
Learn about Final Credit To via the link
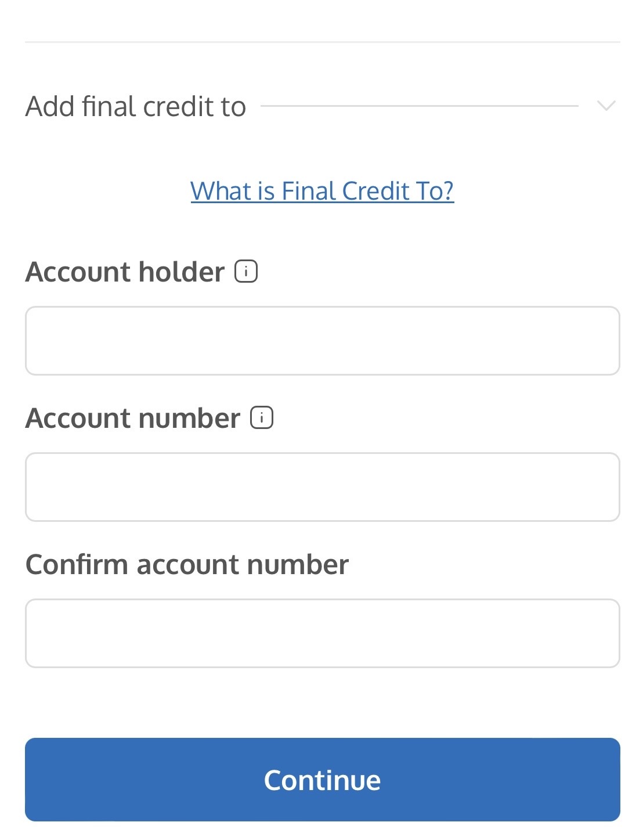[322, 191]
